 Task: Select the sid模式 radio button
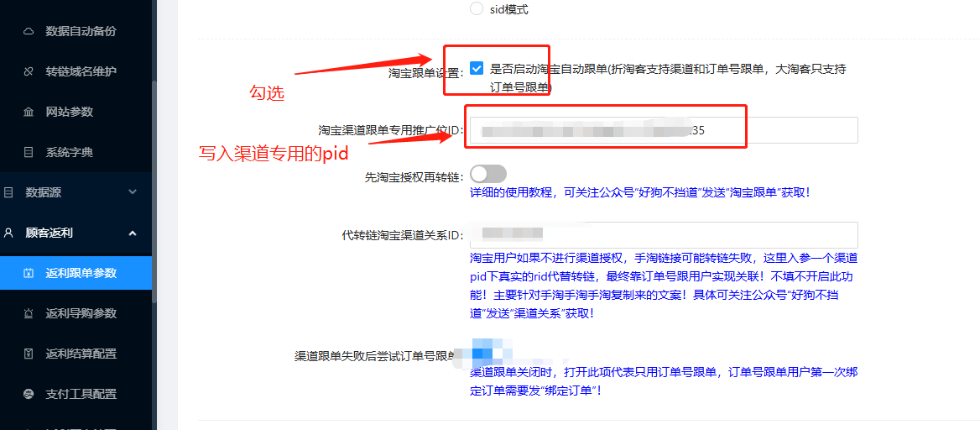point(477,8)
